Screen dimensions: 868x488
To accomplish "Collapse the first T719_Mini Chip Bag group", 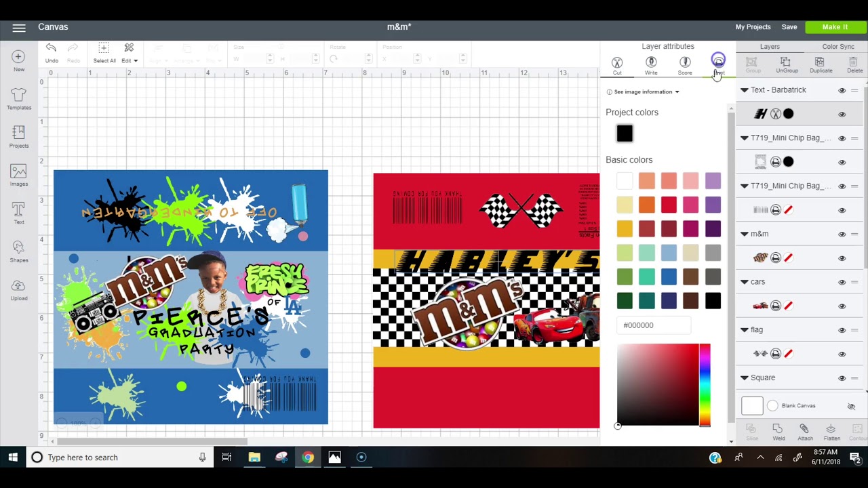I will coord(744,138).
